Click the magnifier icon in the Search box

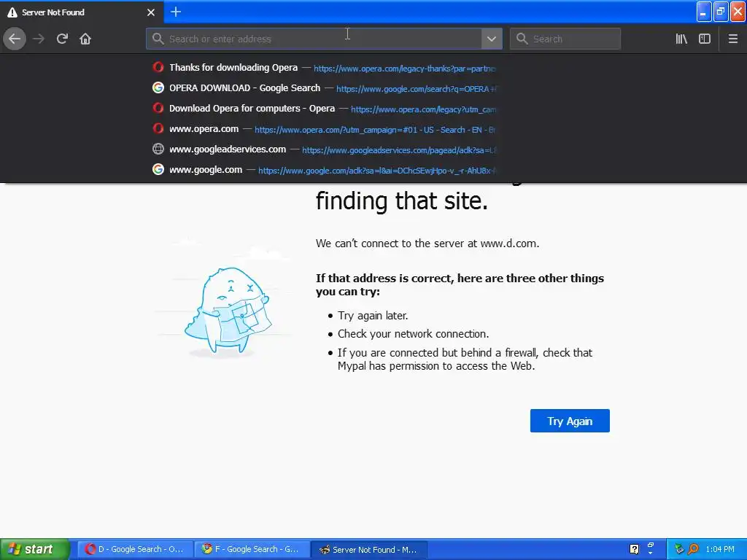pyautogui.click(x=522, y=39)
